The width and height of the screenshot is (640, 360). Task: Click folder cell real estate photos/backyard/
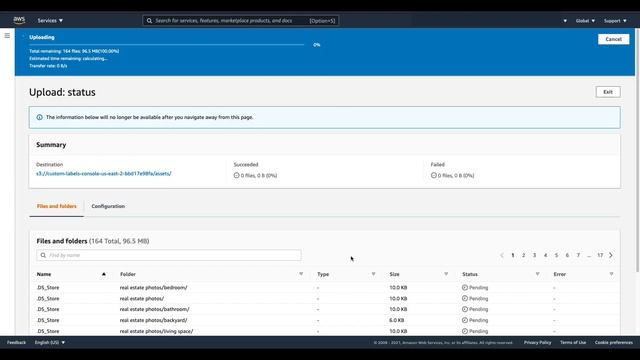click(x=153, y=320)
